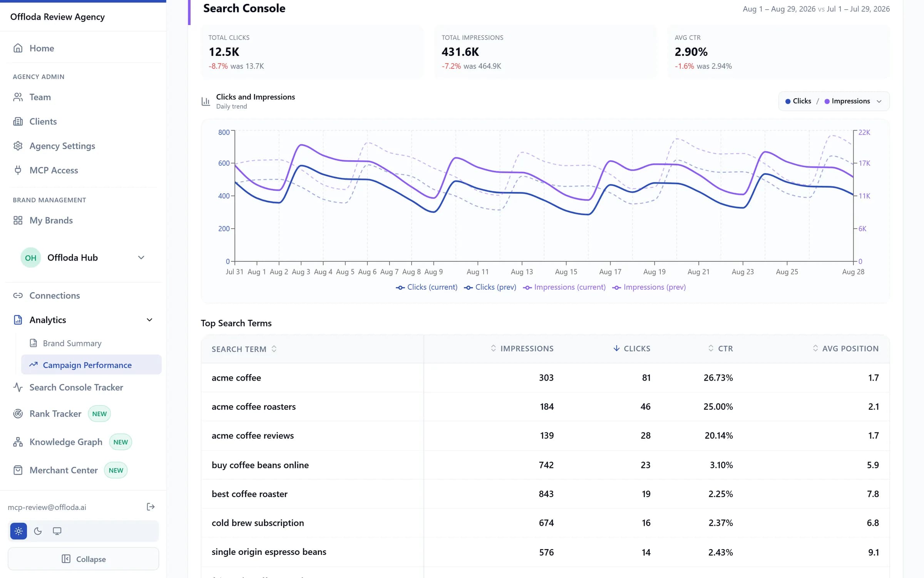Go to Search Console Tracker
The width and height of the screenshot is (924, 578).
(x=76, y=387)
